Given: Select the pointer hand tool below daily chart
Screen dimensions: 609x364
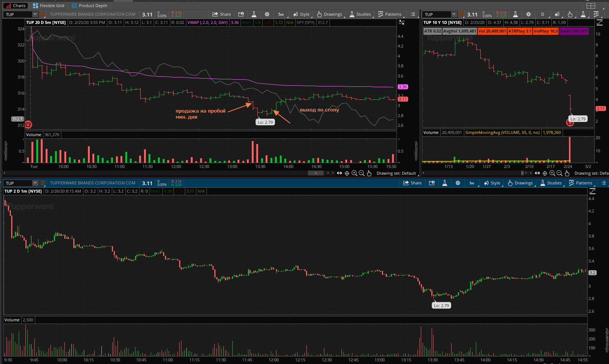Looking at the screenshot, I should [x=567, y=173].
